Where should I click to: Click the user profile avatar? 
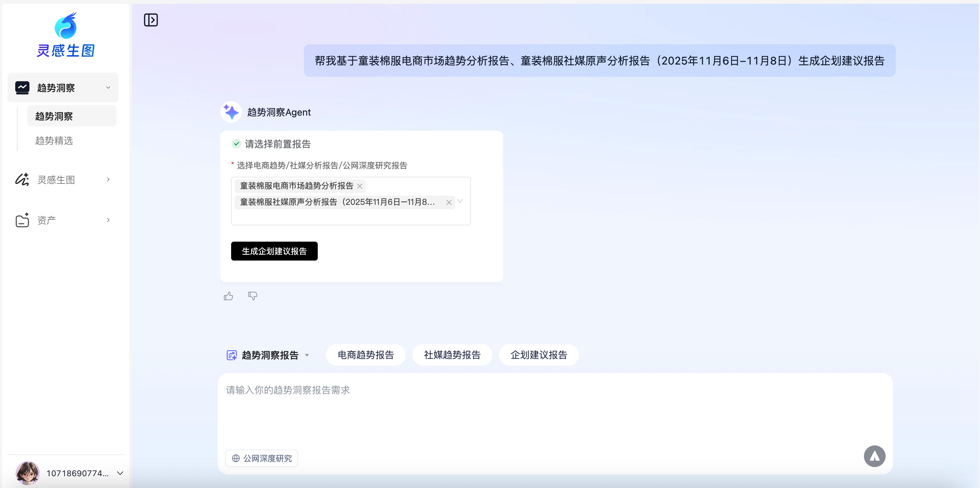click(x=27, y=473)
